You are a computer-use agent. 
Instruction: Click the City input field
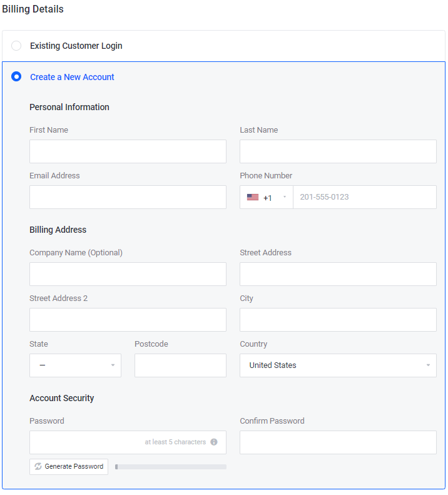click(x=338, y=320)
